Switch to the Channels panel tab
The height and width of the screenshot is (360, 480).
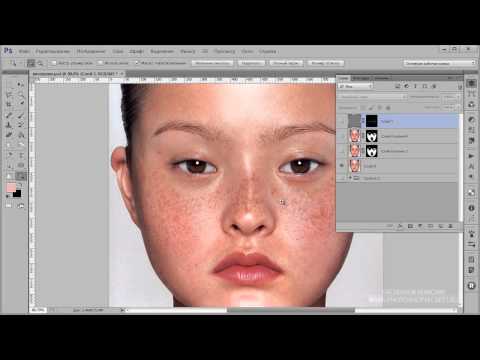tap(361, 78)
